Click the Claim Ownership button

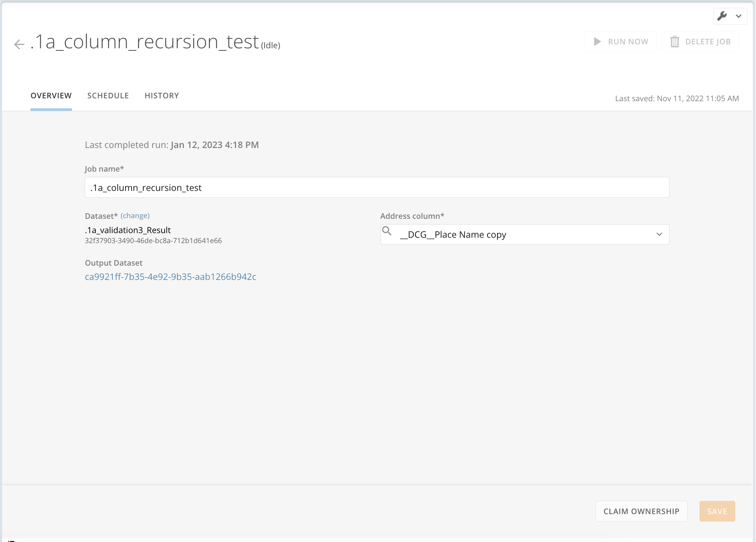641,511
